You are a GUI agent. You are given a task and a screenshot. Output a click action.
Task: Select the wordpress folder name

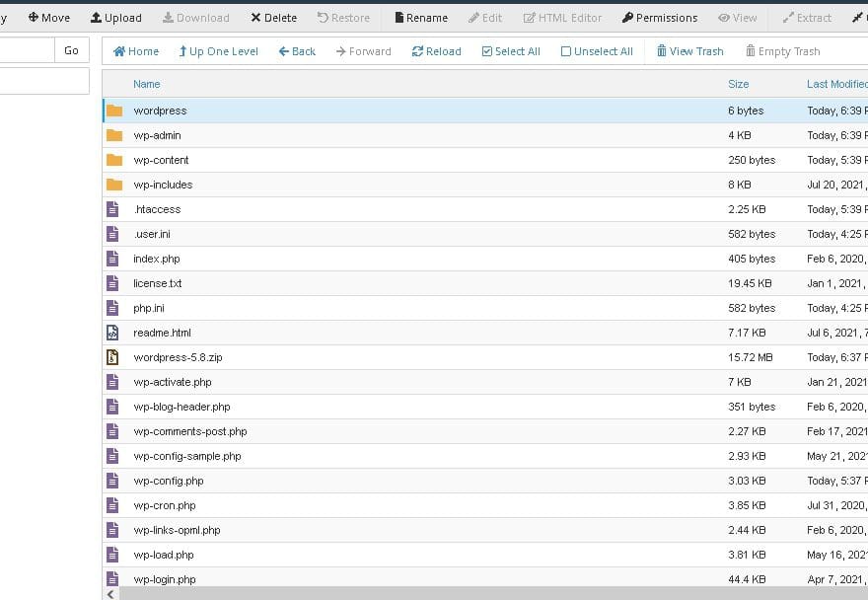click(160, 111)
